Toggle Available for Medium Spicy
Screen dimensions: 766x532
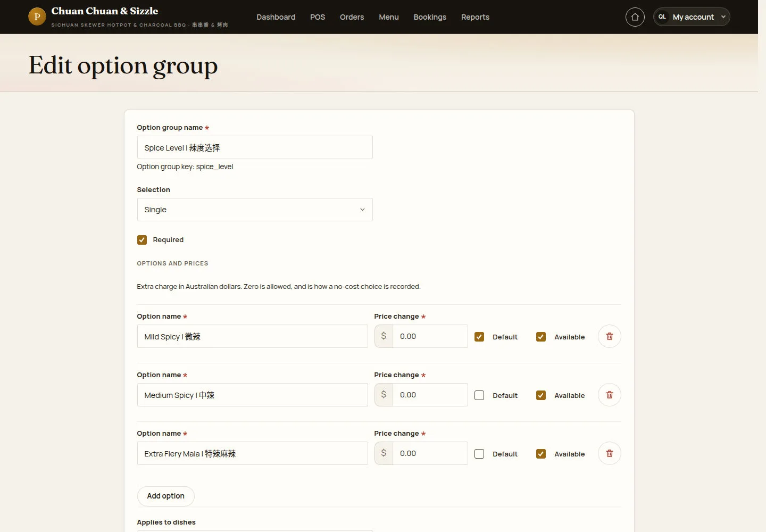pyautogui.click(x=541, y=395)
